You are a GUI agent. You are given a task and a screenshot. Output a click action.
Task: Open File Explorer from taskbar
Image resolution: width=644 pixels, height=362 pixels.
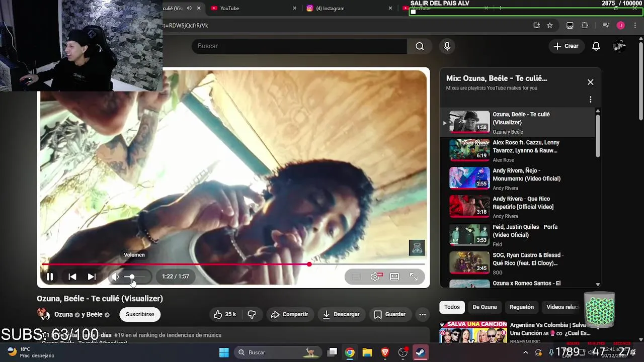367,352
